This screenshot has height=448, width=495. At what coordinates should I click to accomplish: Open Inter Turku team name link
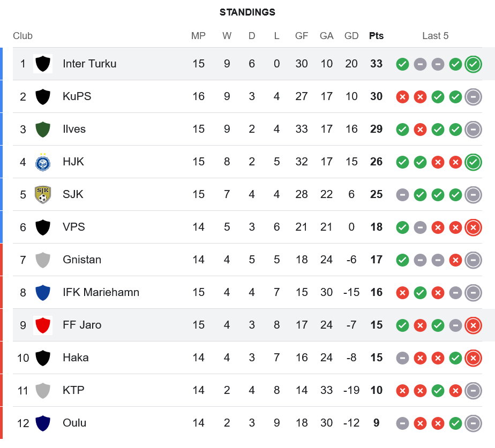[89, 64]
